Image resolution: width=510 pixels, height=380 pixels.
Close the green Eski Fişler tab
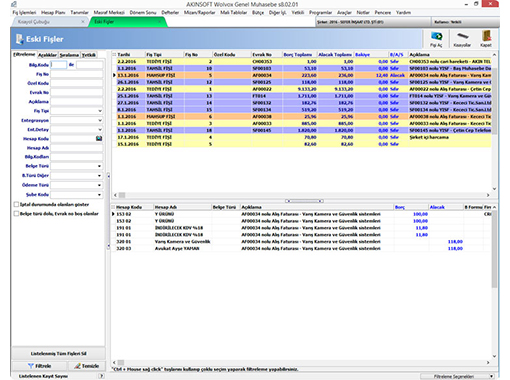(160, 22)
